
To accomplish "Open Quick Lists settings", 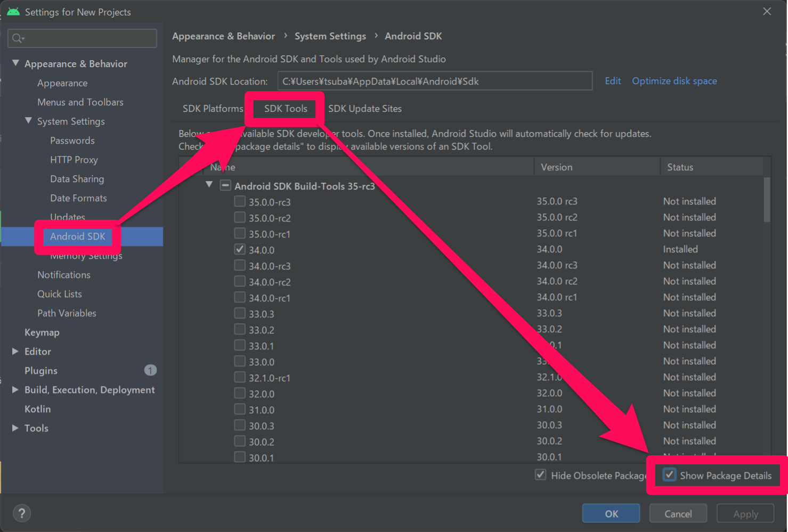I will pos(60,294).
